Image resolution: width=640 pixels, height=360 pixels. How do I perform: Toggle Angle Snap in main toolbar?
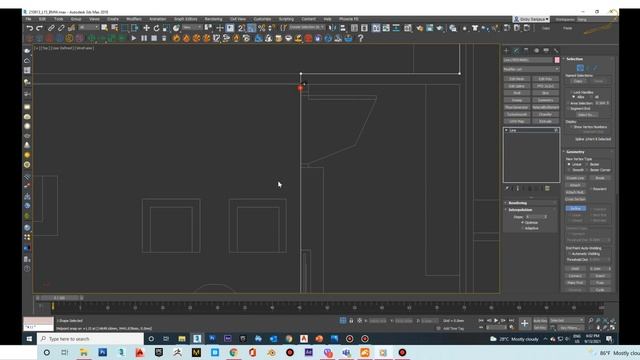pos(251,28)
